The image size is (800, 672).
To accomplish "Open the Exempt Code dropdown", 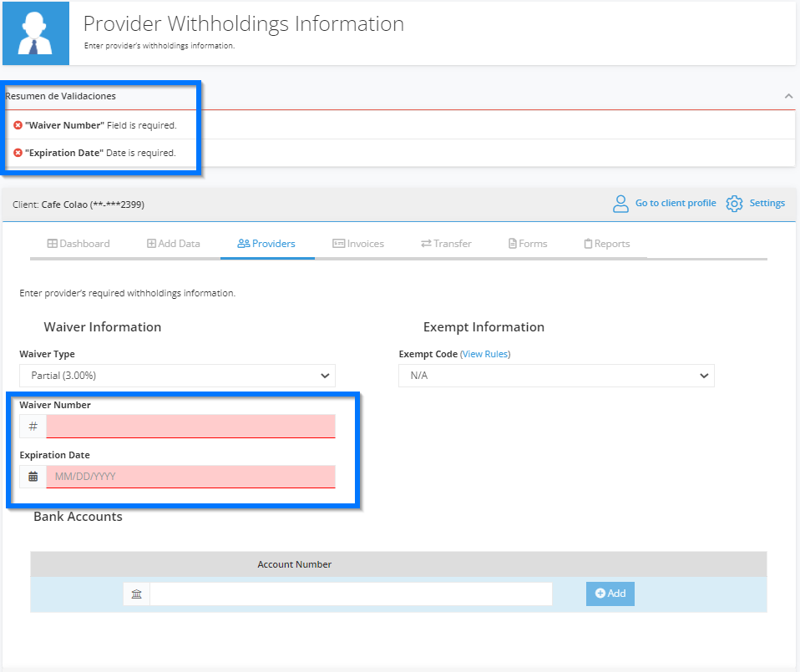I will coord(555,375).
